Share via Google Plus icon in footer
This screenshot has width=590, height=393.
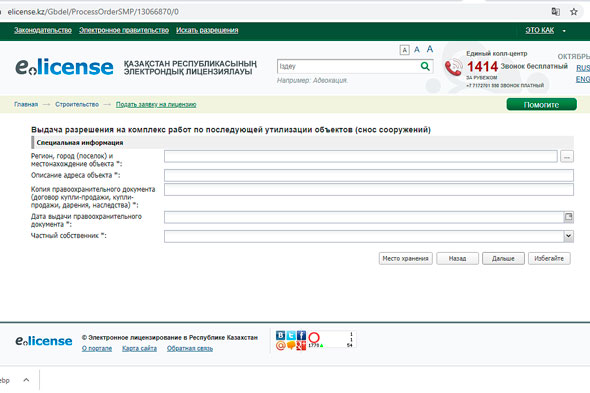tap(301, 345)
